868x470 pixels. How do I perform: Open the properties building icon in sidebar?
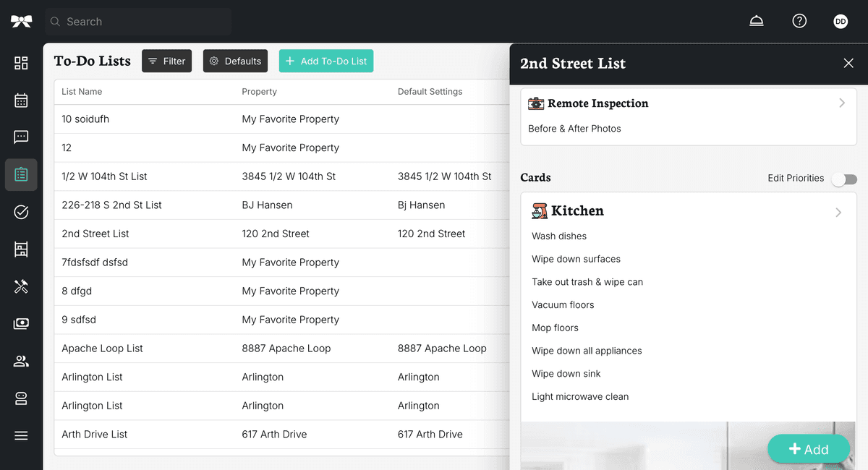[21, 249]
